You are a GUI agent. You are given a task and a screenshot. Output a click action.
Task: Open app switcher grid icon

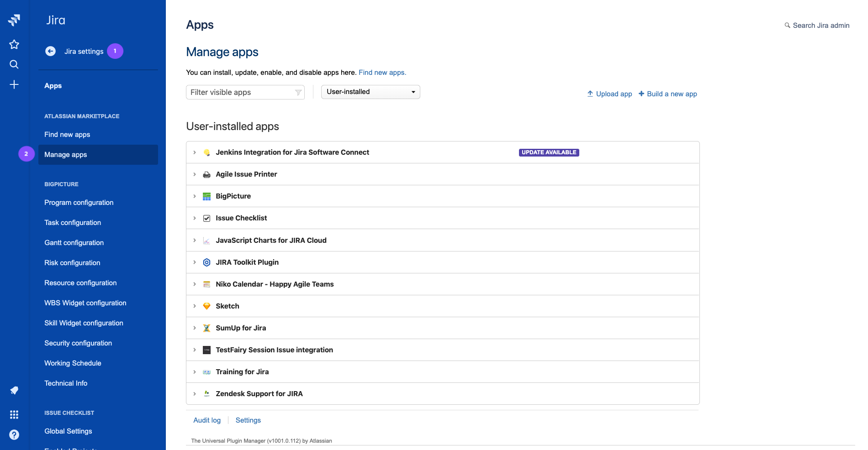pos(14,414)
